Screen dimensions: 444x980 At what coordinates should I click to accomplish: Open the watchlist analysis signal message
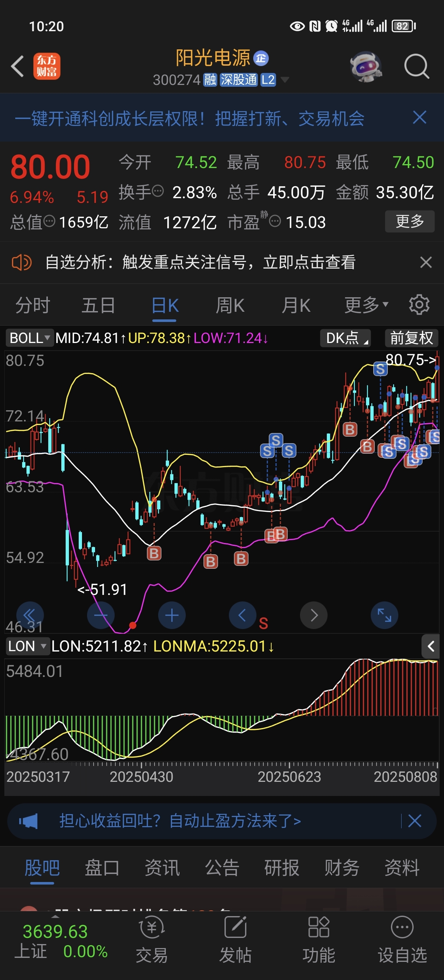pyautogui.click(x=200, y=262)
